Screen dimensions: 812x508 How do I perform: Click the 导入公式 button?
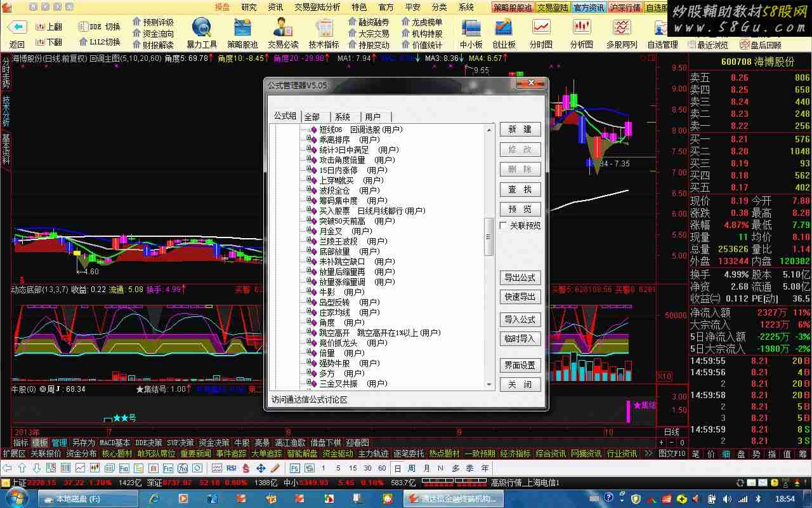[520, 319]
